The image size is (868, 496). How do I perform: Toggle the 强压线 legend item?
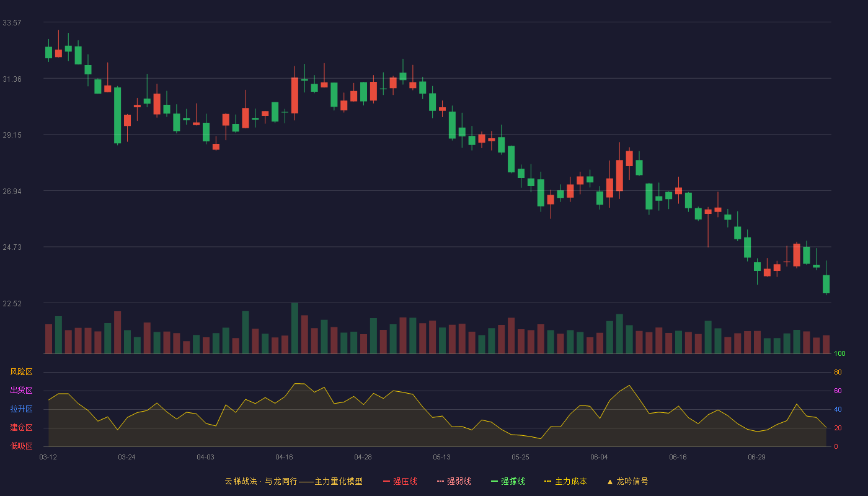(400, 481)
